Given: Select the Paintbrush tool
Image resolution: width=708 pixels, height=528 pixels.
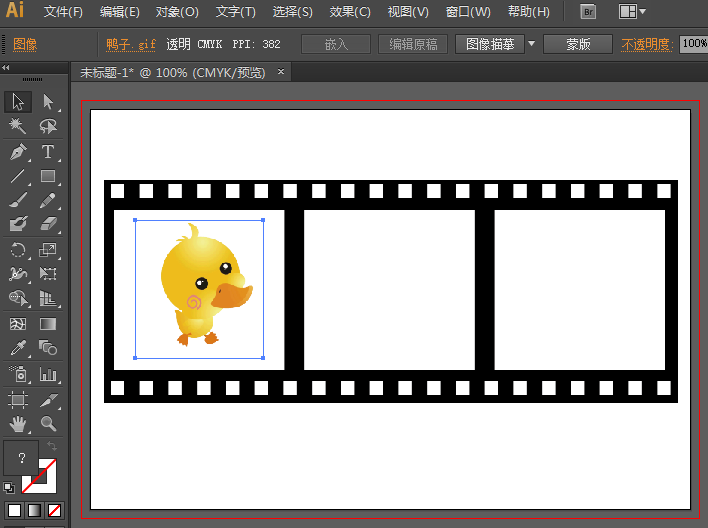Looking at the screenshot, I should point(18,200).
